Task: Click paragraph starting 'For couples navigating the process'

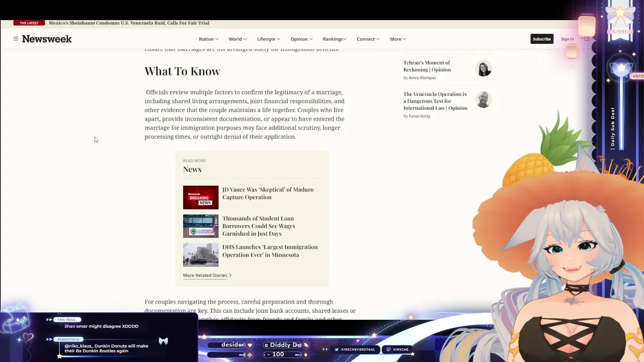Action: point(250,310)
